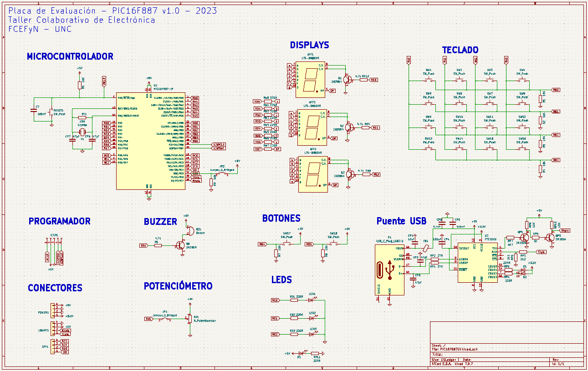This screenshot has width=588, height=371.
Task: Click the USB-C plug connector P1
Action: (x=389, y=269)
